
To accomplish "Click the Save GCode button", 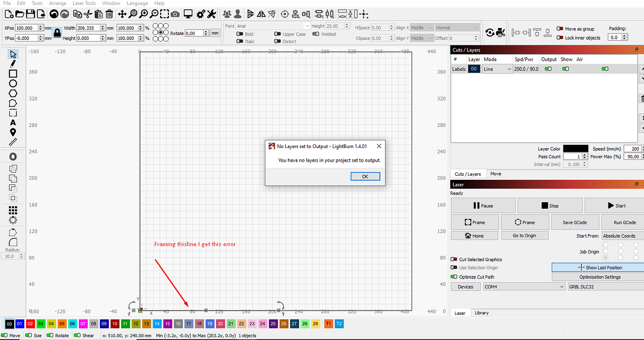I will pyautogui.click(x=575, y=222).
